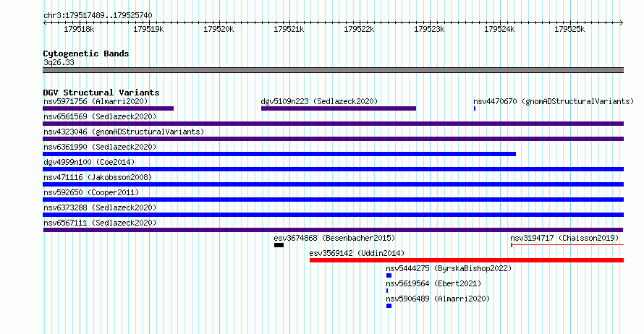Select the dgv5109n223 (Sedlazeck2020) variant bar
644x334 pixels.
[x=339, y=108]
